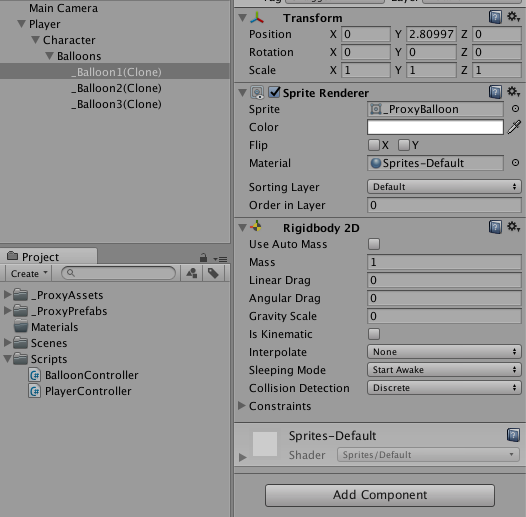The width and height of the screenshot is (526, 517).
Task: Expand the Constraints section
Action: tap(242, 406)
